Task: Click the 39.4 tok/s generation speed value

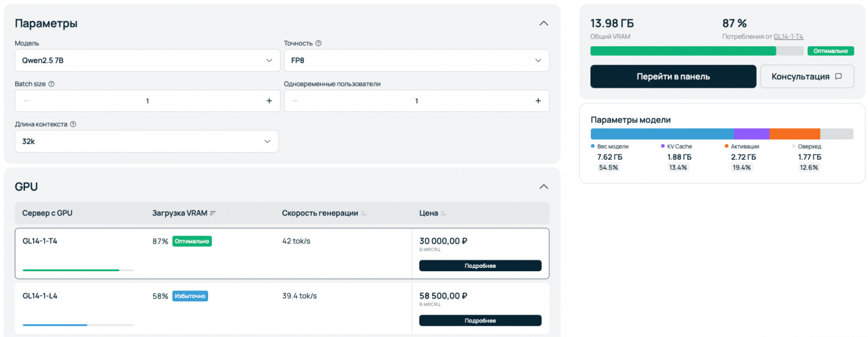Action: coord(299,296)
